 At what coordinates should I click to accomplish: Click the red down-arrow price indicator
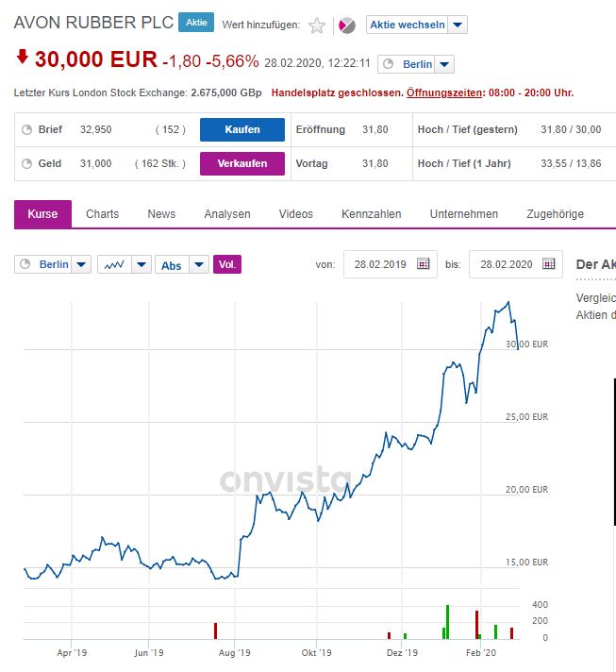tap(22, 59)
